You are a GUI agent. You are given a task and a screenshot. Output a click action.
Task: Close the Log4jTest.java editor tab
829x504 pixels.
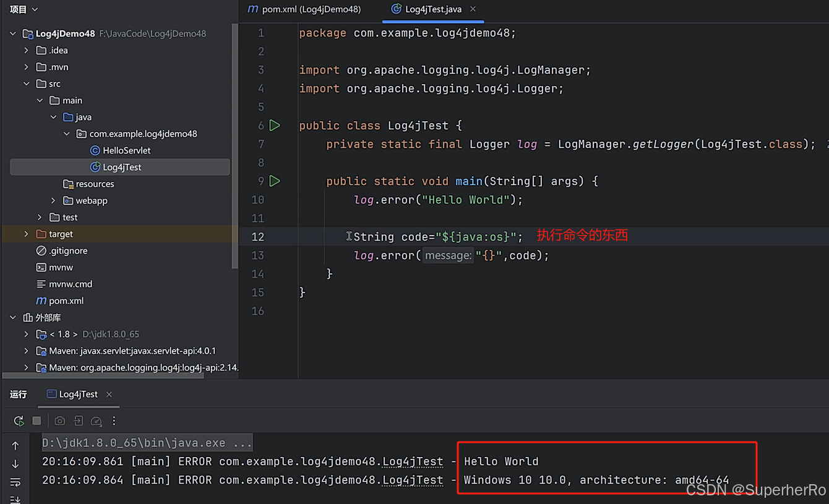[x=473, y=9]
